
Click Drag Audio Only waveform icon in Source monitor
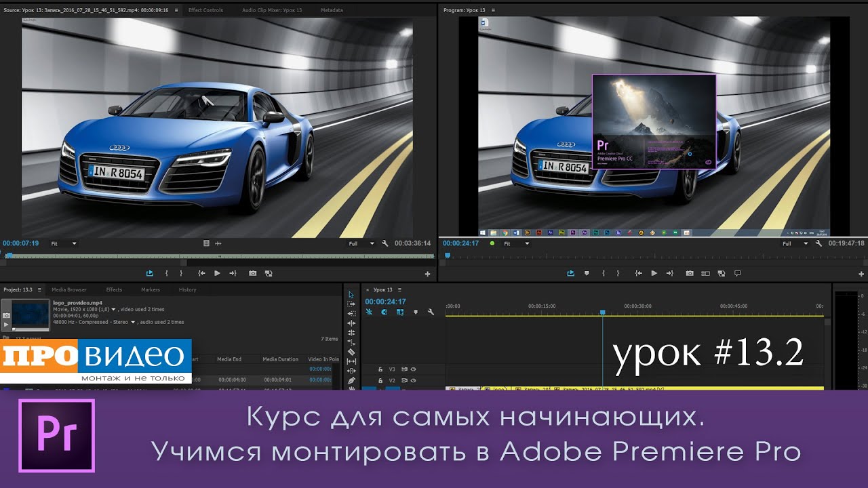(x=218, y=243)
